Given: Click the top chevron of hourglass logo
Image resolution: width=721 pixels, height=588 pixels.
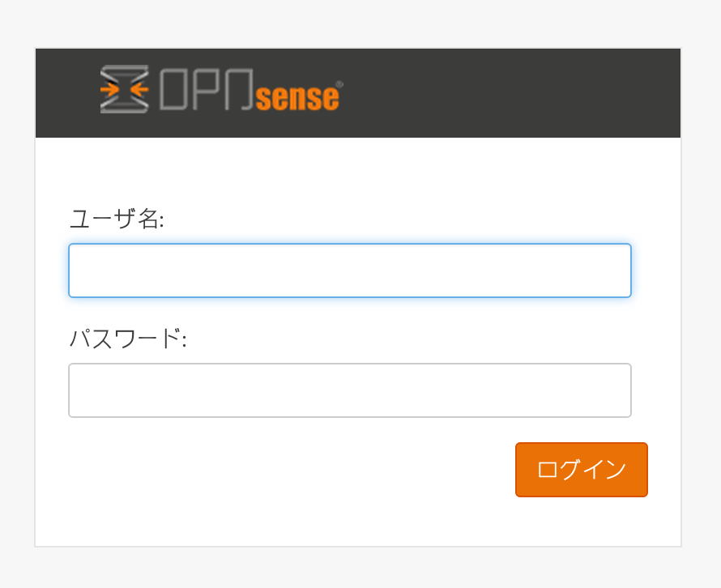Looking at the screenshot, I should 124,72.
